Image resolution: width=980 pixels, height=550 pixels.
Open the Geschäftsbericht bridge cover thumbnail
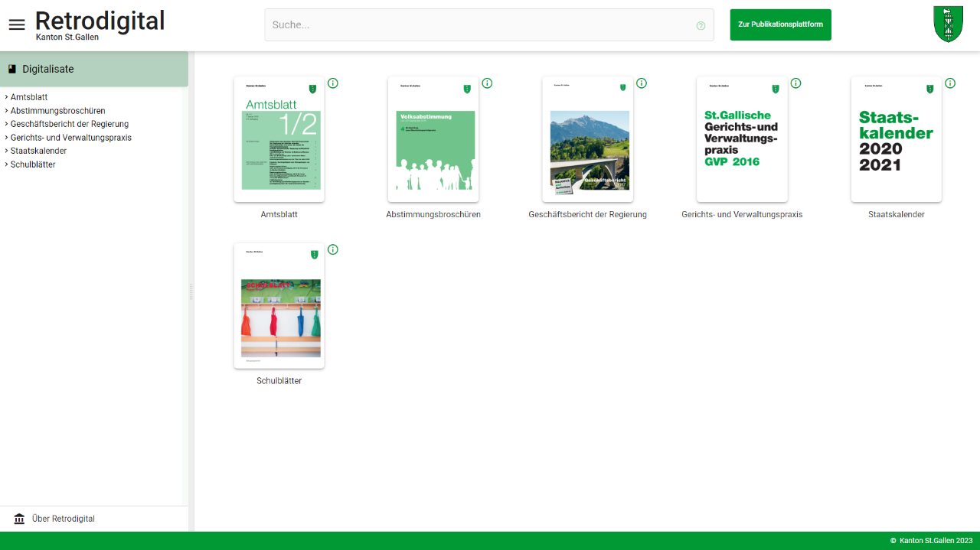(x=588, y=139)
